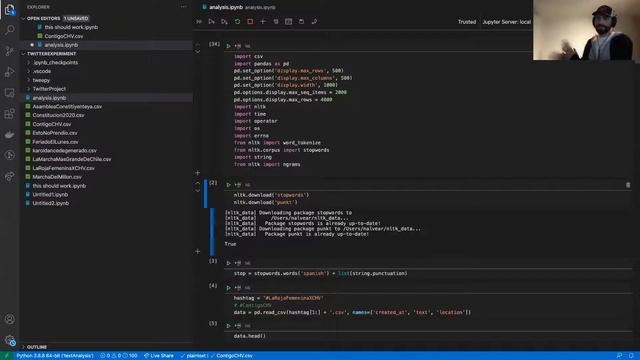Viewport: 640px width, 360px height.
Task: Click into the hashtag assignment code line
Action: (278, 298)
